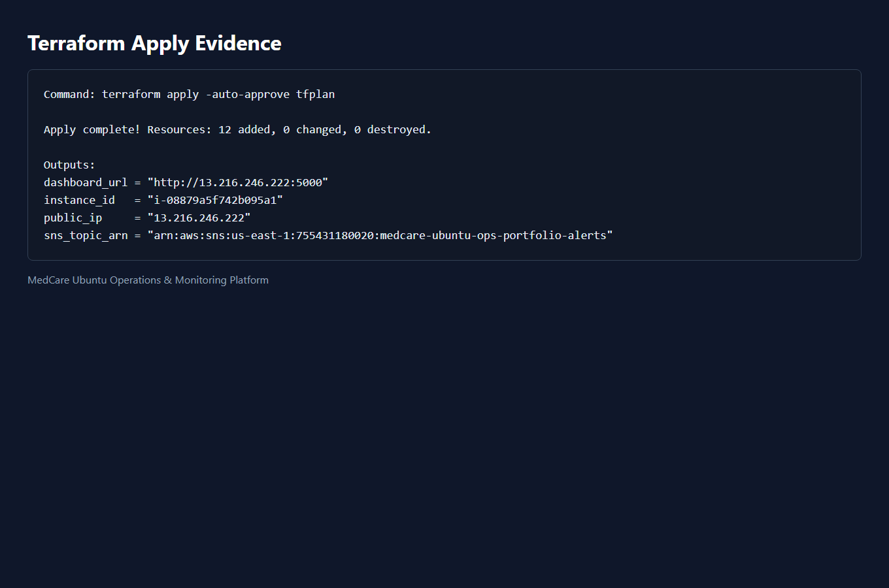Image resolution: width=889 pixels, height=588 pixels.
Task: Click the instance_id output line
Action: pos(163,200)
